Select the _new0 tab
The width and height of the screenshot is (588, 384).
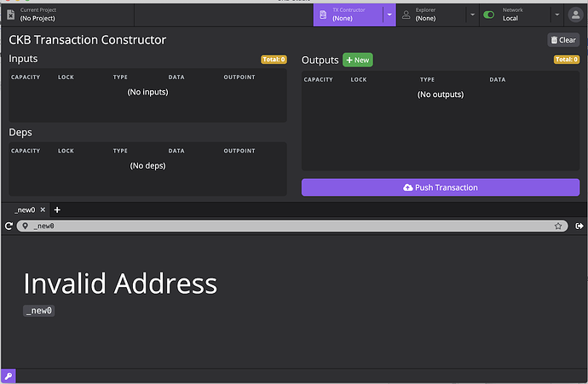point(25,209)
